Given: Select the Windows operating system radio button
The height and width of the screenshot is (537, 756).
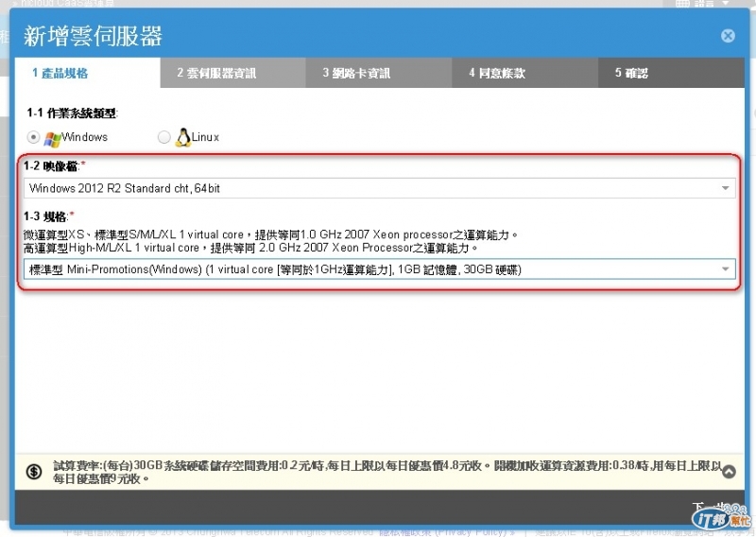Looking at the screenshot, I should (33, 137).
